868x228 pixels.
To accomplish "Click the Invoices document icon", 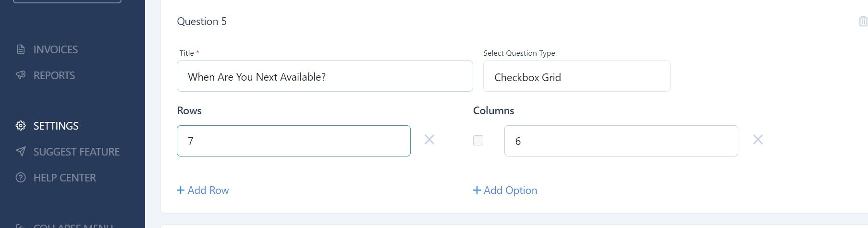I will pyautogui.click(x=21, y=49).
